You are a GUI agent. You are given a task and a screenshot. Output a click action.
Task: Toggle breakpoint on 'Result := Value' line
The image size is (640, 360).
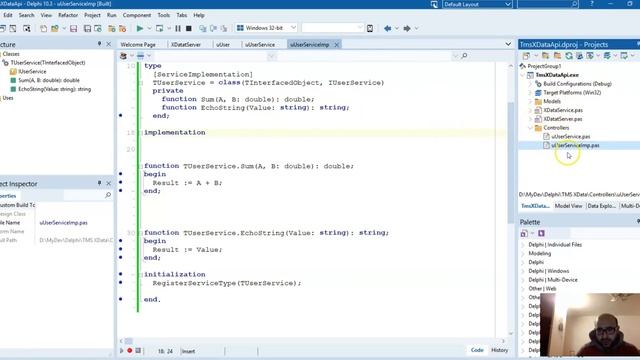[120, 249]
